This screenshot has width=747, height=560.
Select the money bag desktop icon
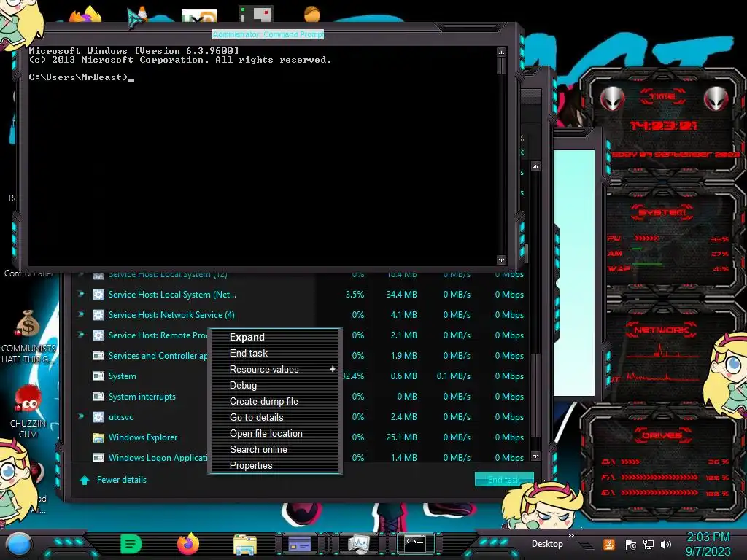(x=28, y=324)
